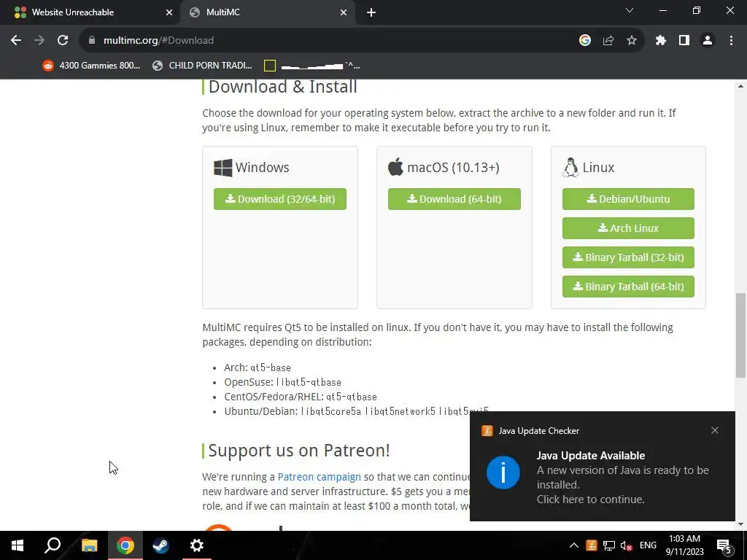
Task: Close the Website Unreachable tab
Action: click(169, 13)
